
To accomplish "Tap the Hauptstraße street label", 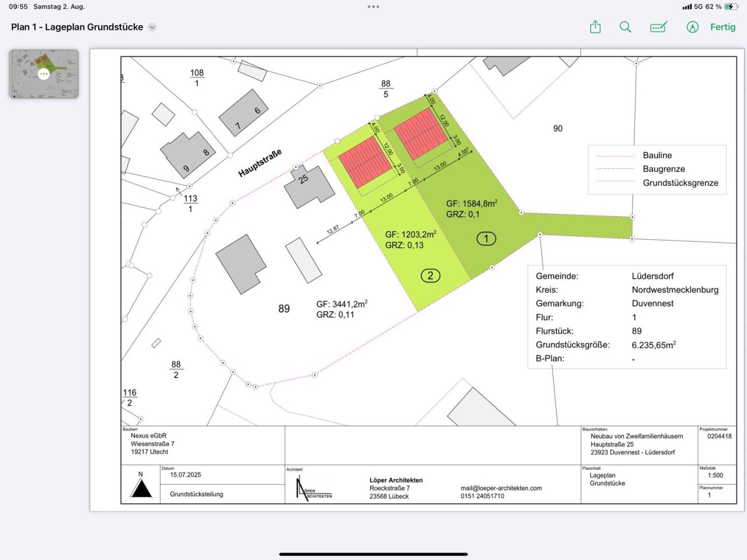I will point(259,162).
